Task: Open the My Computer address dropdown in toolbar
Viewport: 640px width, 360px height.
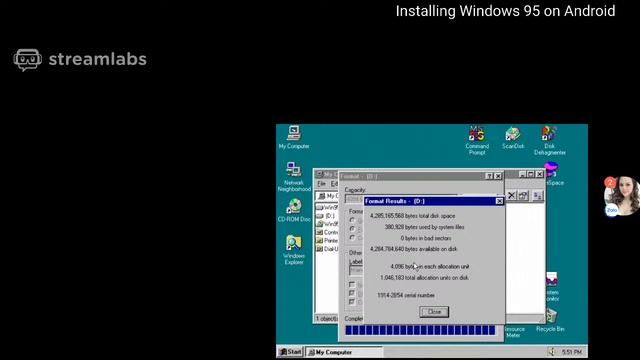Action: point(327,196)
